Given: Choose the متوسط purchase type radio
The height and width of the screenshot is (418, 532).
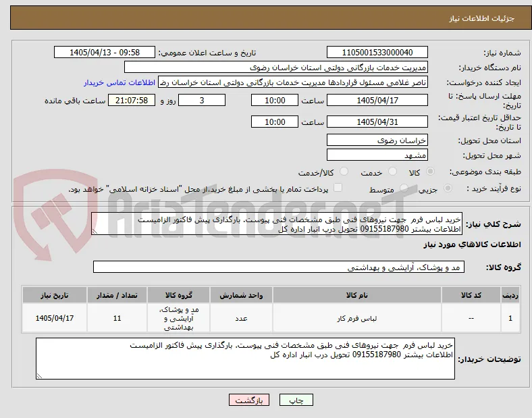Looking at the screenshot, I should point(404,188).
